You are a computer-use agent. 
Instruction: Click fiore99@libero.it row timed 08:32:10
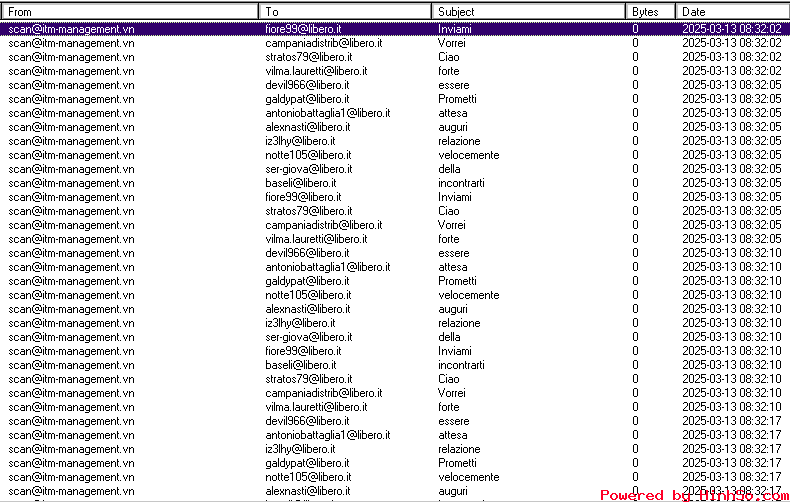395,351
